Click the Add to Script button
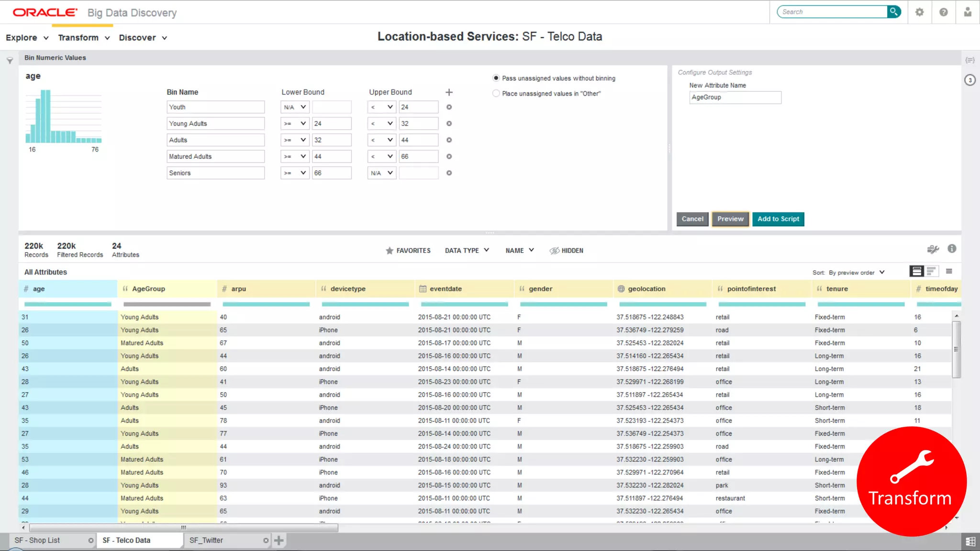This screenshot has height=551, width=980. [x=778, y=219]
